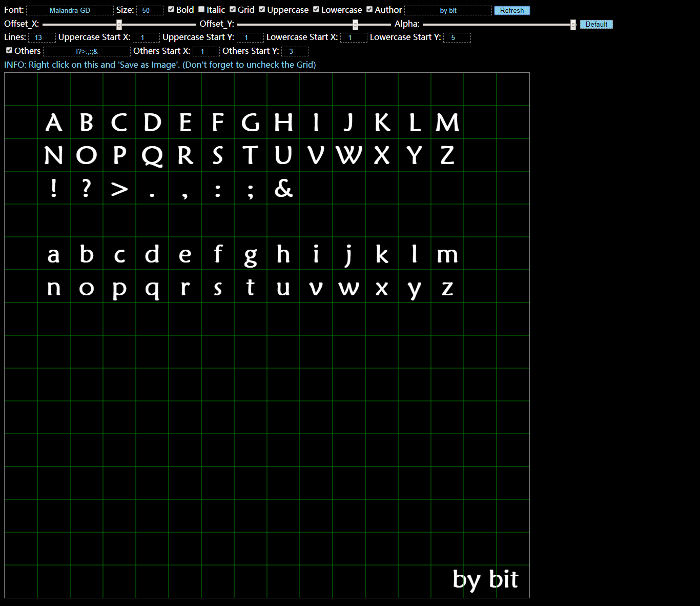Uncheck the Grid checkbox
The width and height of the screenshot is (700, 606).
tap(233, 9)
